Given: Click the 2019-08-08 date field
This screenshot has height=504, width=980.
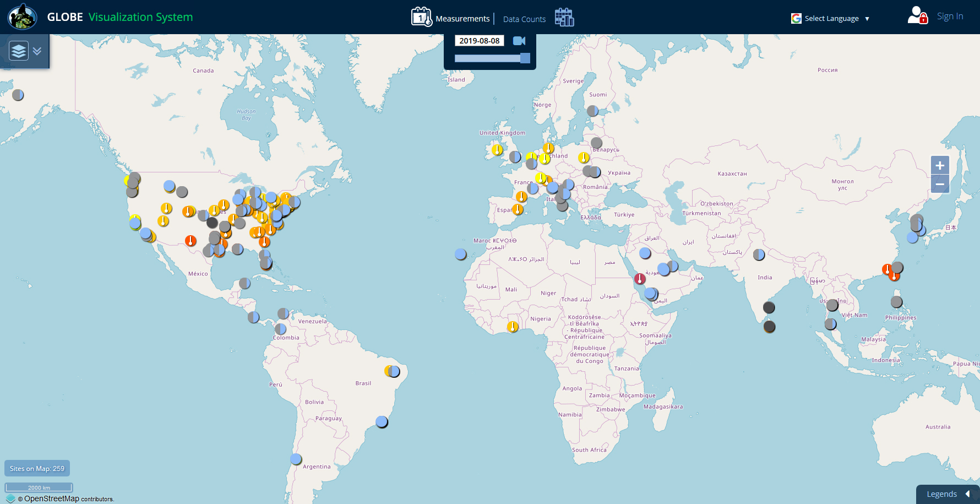Looking at the screenshot, I should (x=479, y=41).
